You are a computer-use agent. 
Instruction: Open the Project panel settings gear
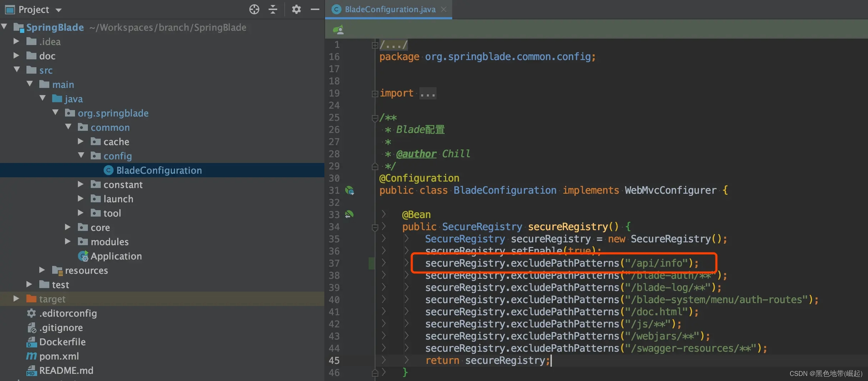(x=296, y=10)
